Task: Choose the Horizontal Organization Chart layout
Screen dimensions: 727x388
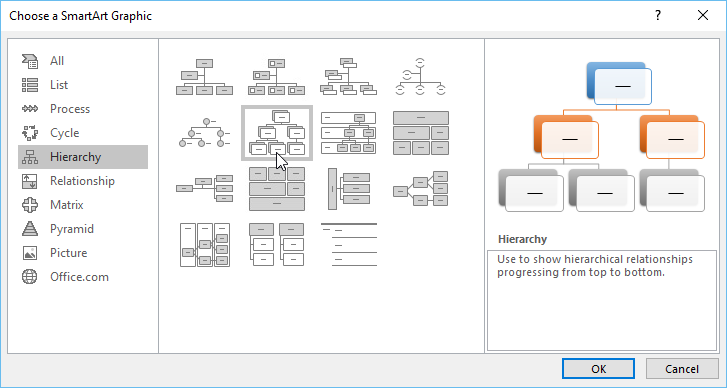Action: [204, 189]
